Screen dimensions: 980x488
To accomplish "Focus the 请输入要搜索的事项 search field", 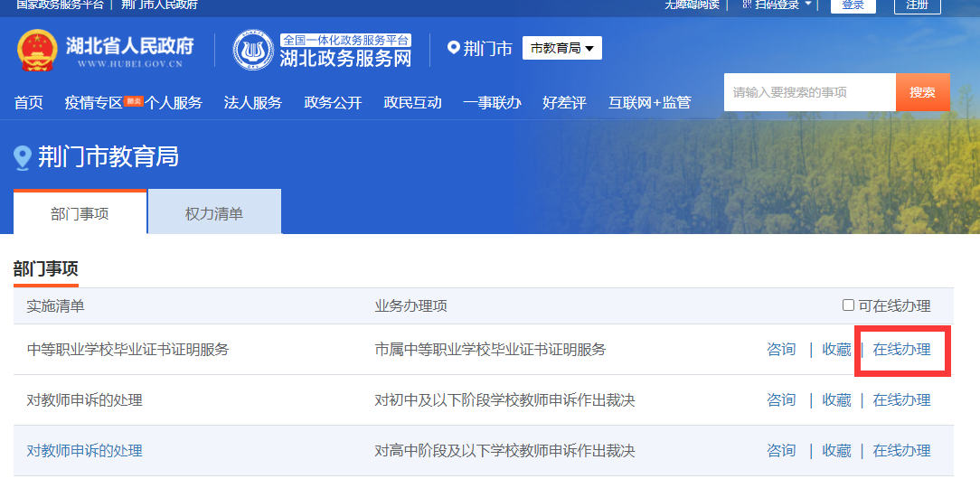I will click(x=809, y=92).
